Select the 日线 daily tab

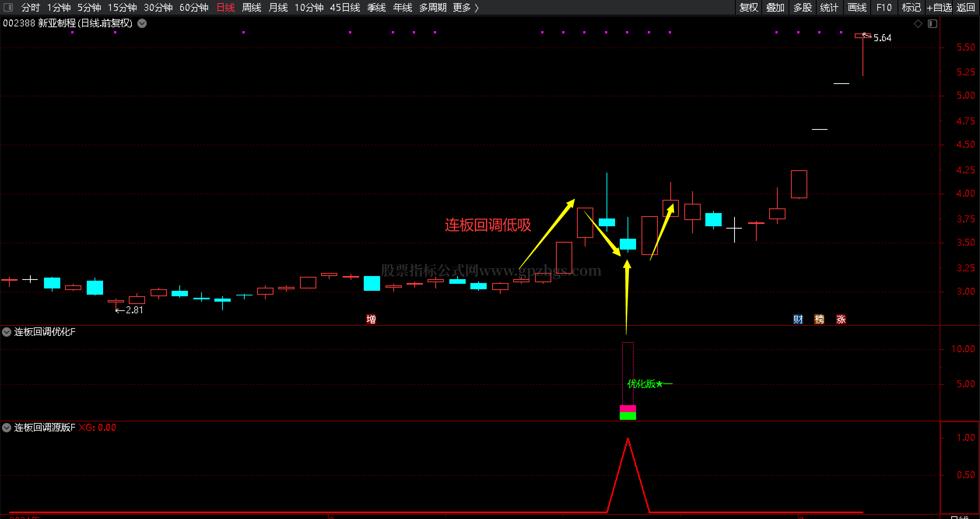226,7
